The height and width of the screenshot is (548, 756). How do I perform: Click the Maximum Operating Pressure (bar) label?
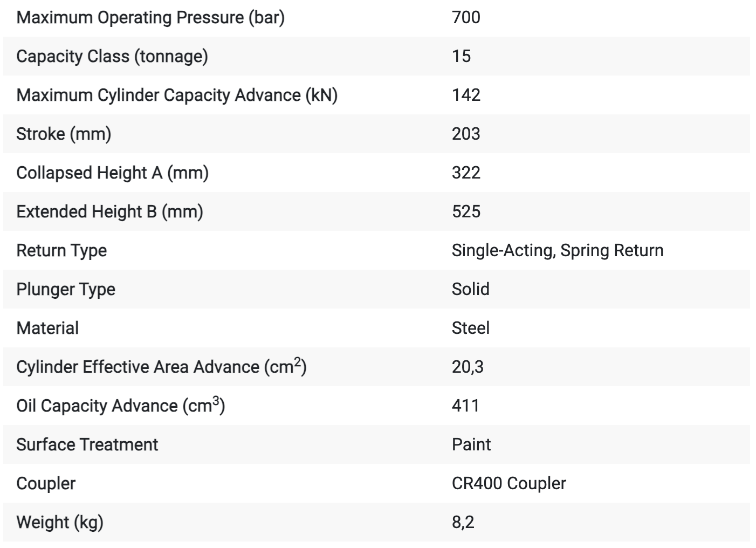(150, 17)
